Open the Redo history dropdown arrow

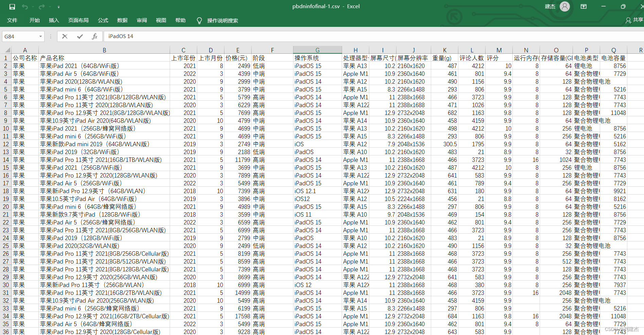pos(50,7)
